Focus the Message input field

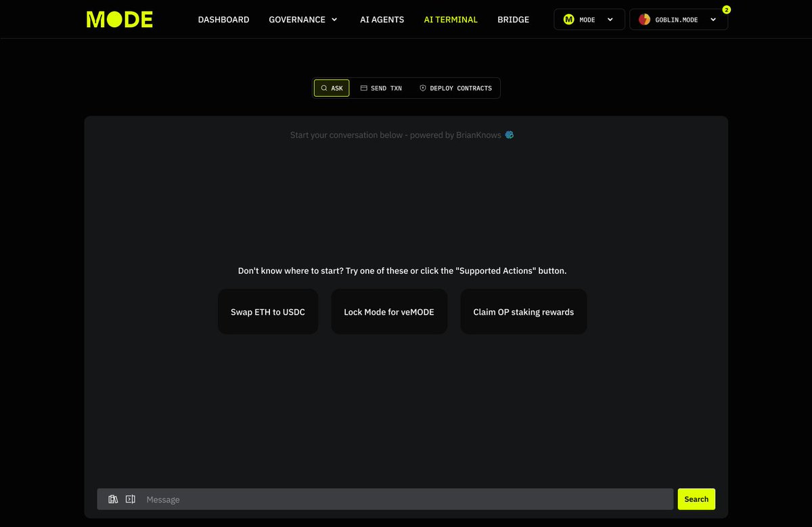pos(386,499)
